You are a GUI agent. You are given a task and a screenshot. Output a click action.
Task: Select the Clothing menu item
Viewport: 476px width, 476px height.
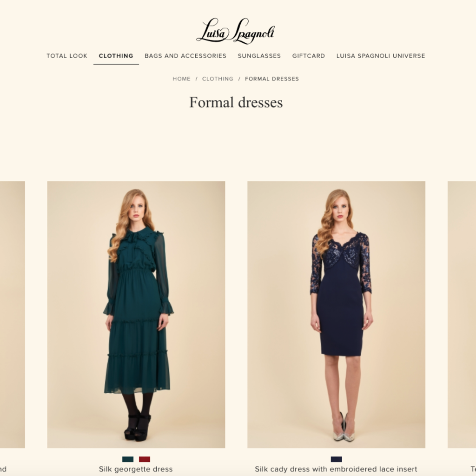coord(116,56)
